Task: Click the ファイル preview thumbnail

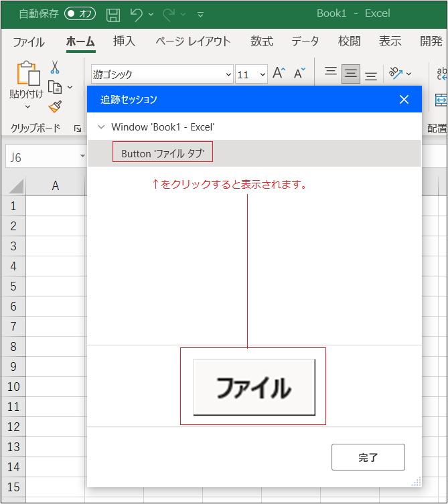Action: [x=254, y=388]
